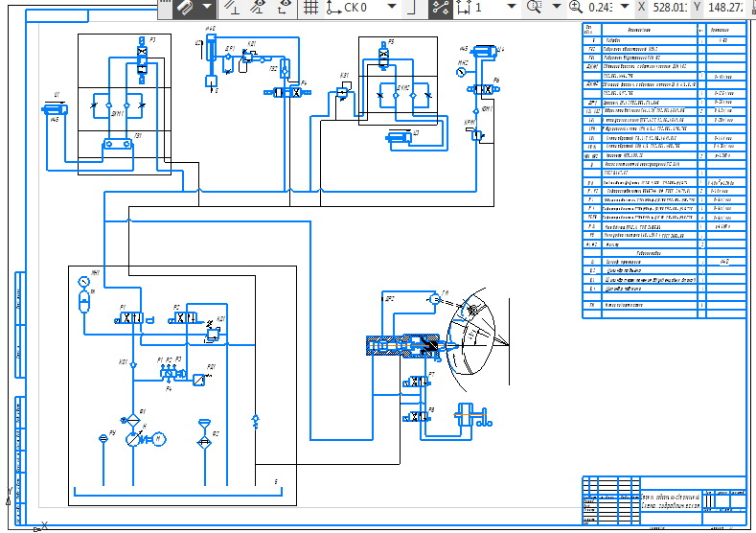The width and height of the screenshot is (756, 533).
Task: Click the X label in coordinates bar
Action: tap(641, 7)
